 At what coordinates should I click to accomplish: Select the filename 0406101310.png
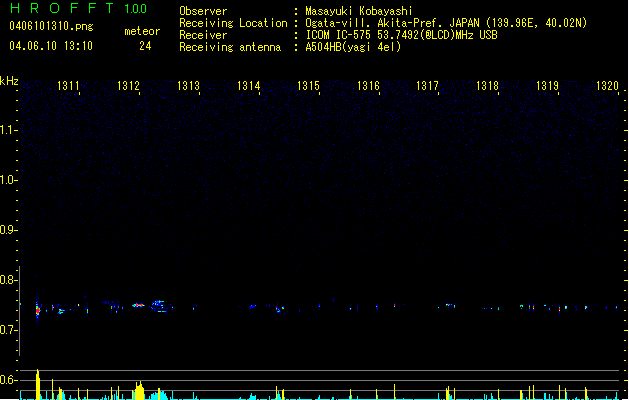51,26
